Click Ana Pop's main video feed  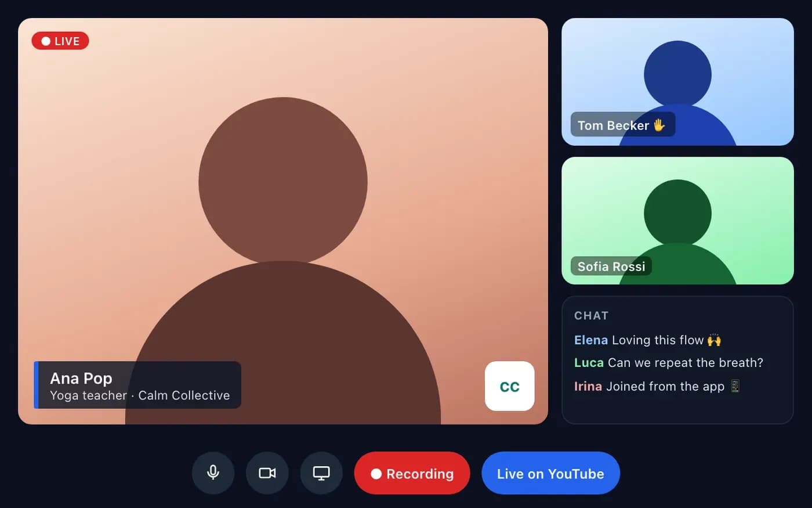coord(283,221)
